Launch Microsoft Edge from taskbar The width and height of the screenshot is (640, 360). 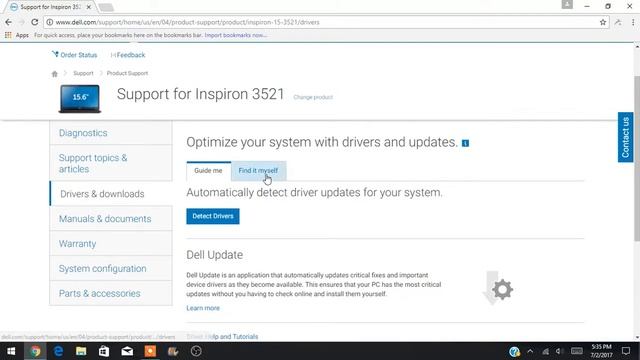coord(58,351)
